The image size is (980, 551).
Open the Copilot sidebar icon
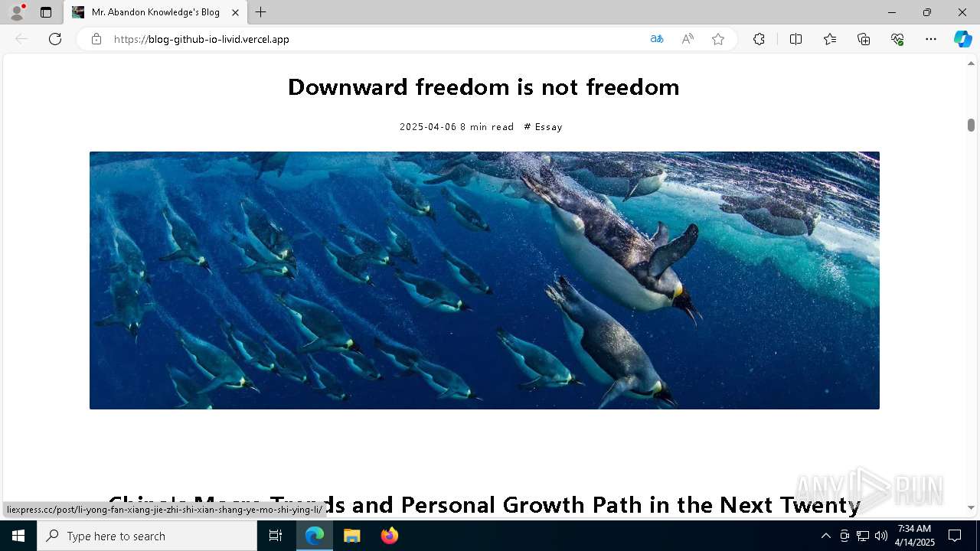(962, 39)
